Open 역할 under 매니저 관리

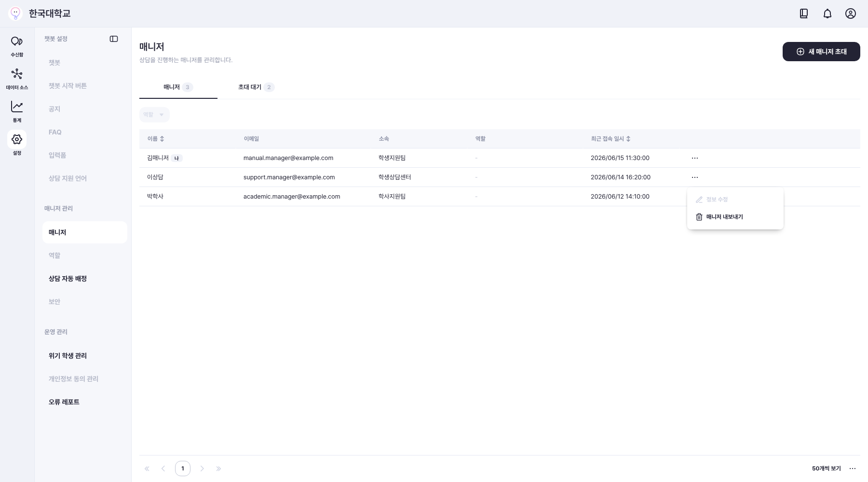click(85, 255)
